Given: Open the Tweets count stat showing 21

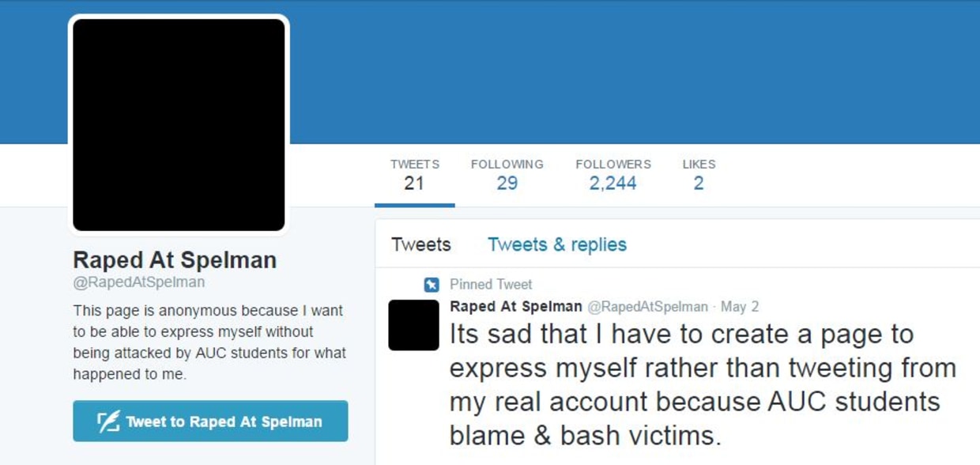Looking at the screenshot, I should [x=415, y=175].
